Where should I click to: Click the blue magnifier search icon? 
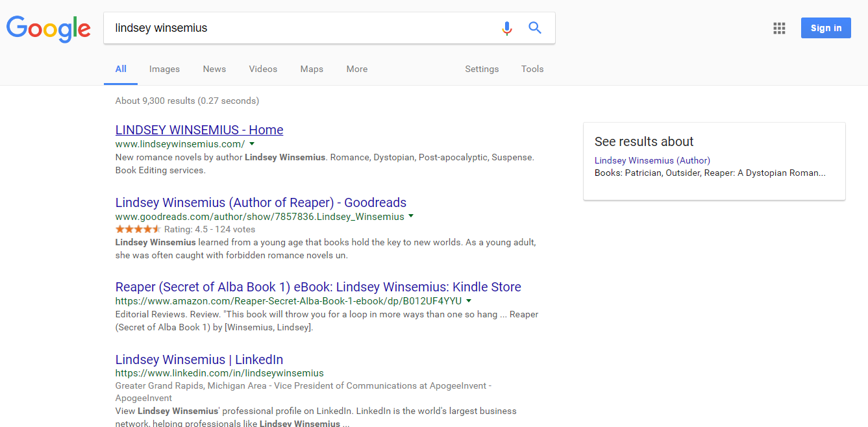(x=535, y=28)
